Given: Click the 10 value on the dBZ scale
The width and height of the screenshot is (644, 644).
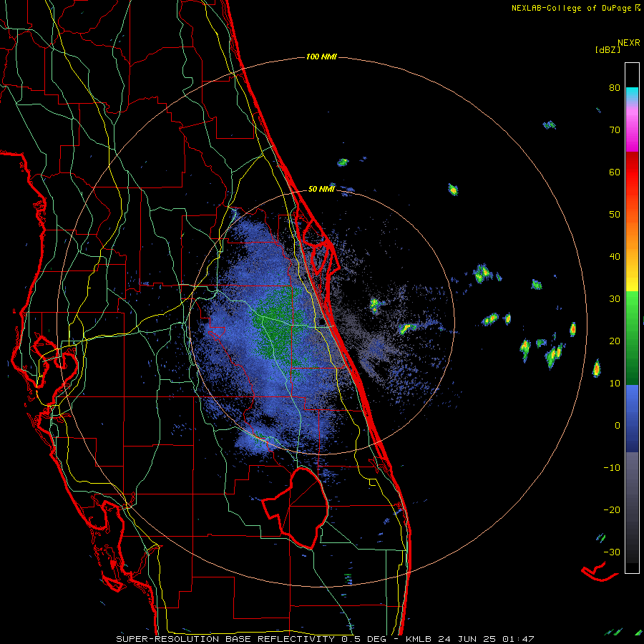Looking at the screenshot, I should pyautogui.click(x=615, y=384).
